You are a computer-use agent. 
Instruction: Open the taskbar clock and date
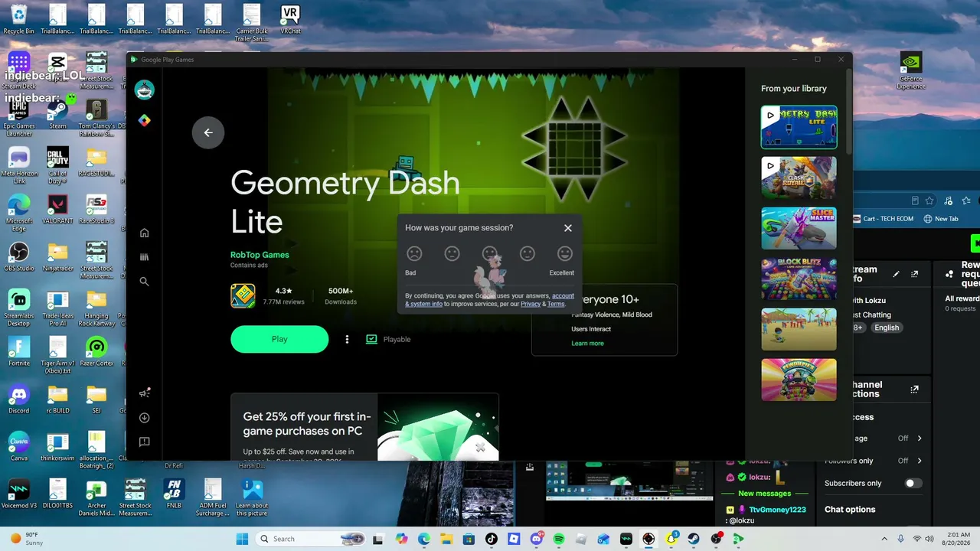(x=955, y=539)
